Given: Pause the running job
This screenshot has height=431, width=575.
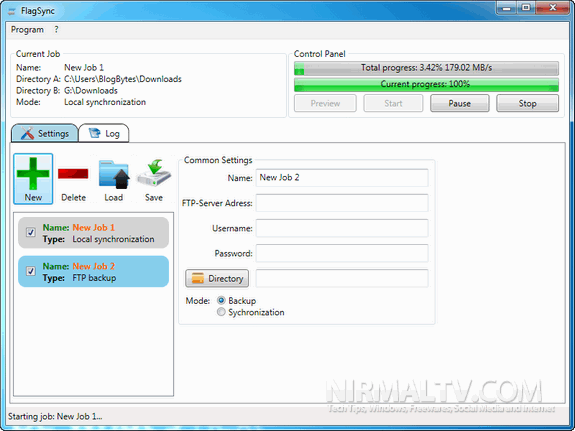Looking at the screenshot, I should pyautogui.click(x=459, y=103).
